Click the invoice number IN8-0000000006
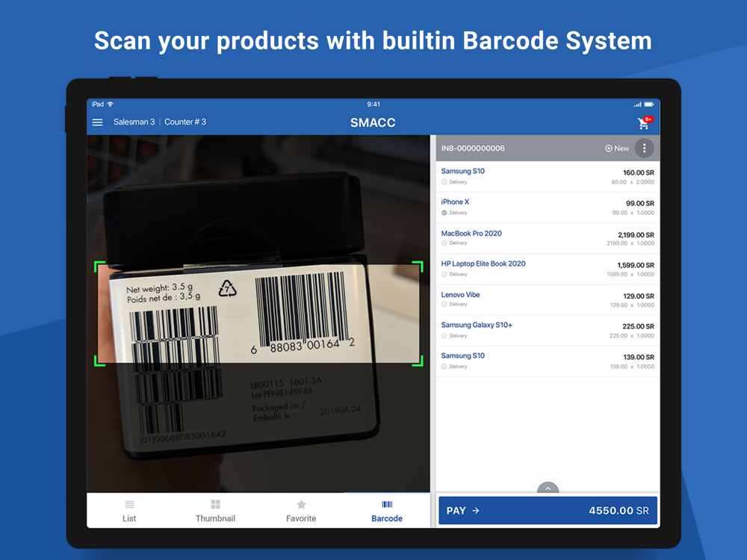The height and width of the screenshot is (560, 747). point(473,149)
